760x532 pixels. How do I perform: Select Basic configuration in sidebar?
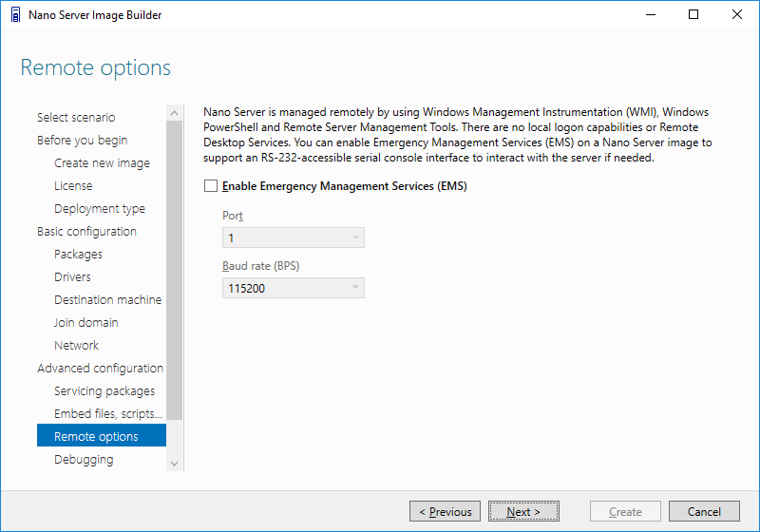tap(86, 232)
